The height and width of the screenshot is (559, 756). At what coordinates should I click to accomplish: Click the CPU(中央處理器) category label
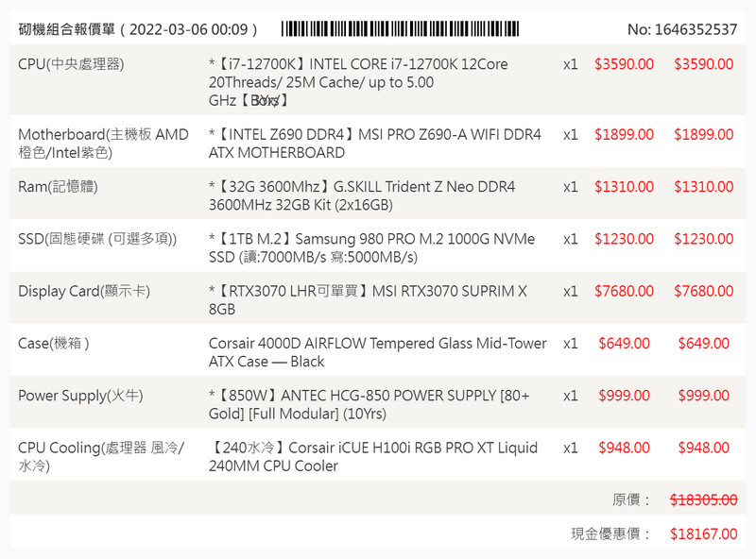[x=71, y=64]
